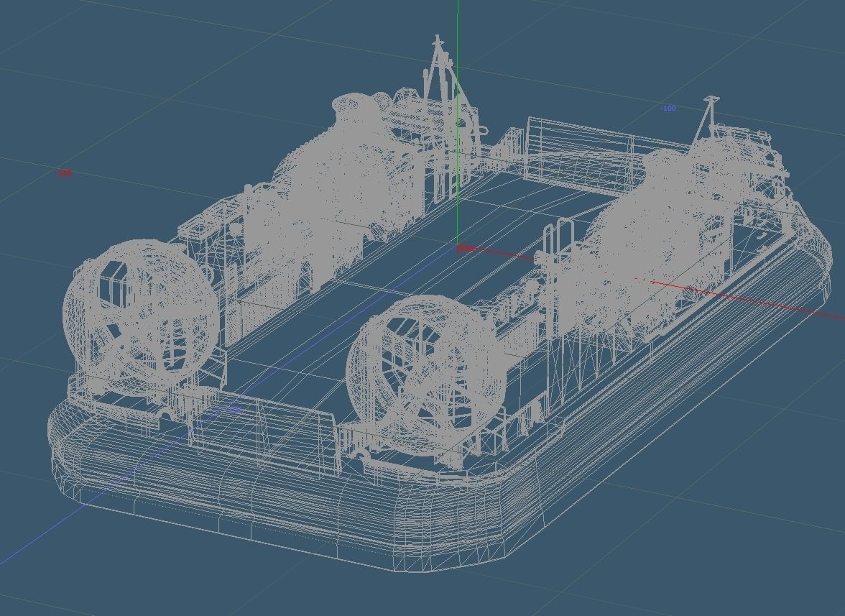The height and width of the screenshot is (616, 845).
Task: Select the right rear propeller fan shroud
Action: point(425,376)
